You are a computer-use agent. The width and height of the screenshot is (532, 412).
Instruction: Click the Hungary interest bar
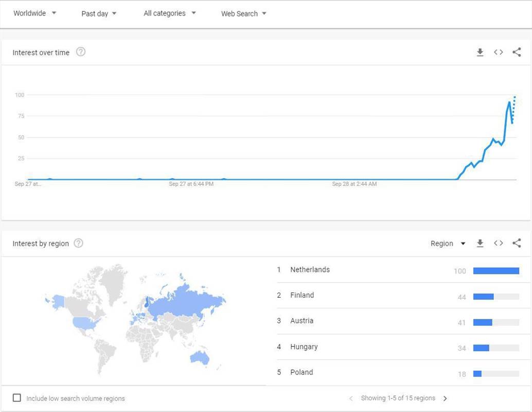tap(481, 348)
